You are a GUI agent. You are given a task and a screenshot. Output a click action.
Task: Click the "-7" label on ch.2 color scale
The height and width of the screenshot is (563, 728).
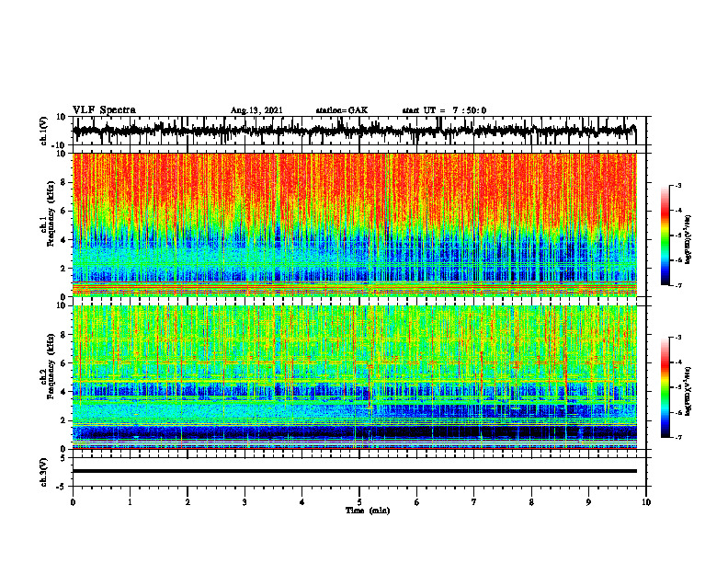(x=677, y=437)
